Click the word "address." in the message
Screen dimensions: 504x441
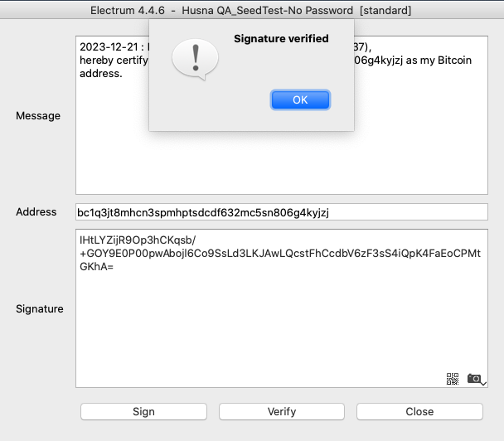coord(101,74)
